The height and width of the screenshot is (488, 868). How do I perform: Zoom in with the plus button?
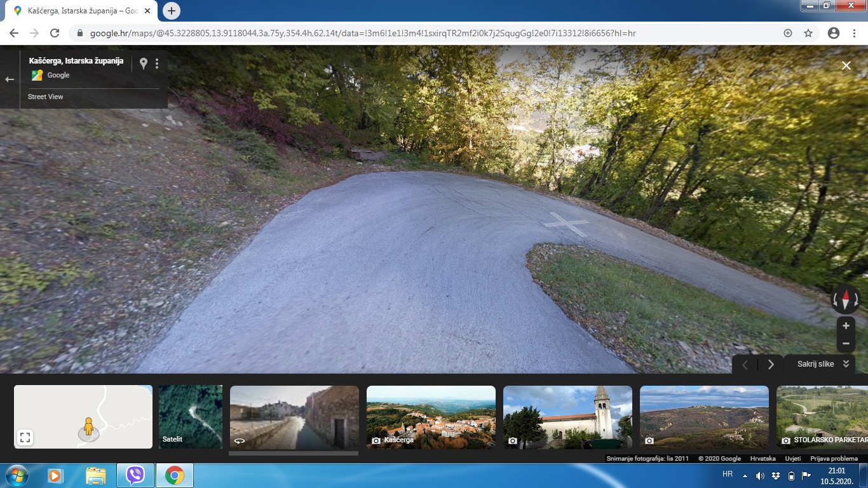coord(846,326)
